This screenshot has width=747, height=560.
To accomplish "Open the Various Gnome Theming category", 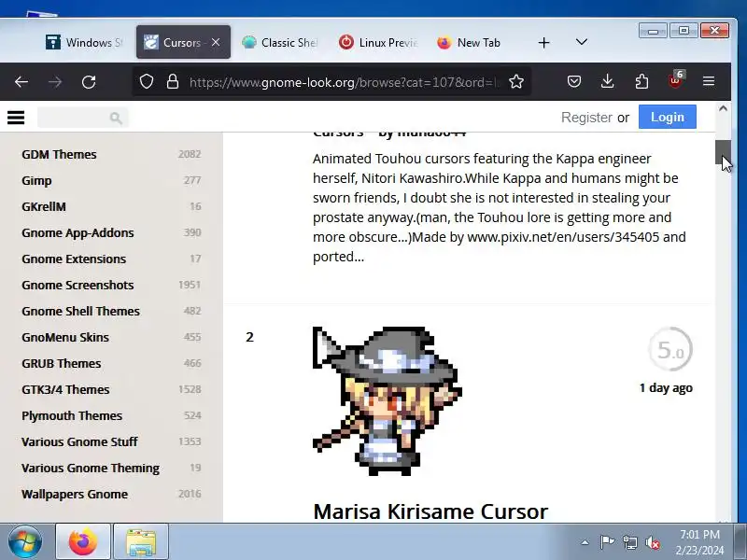I will [x=91, y=469].
